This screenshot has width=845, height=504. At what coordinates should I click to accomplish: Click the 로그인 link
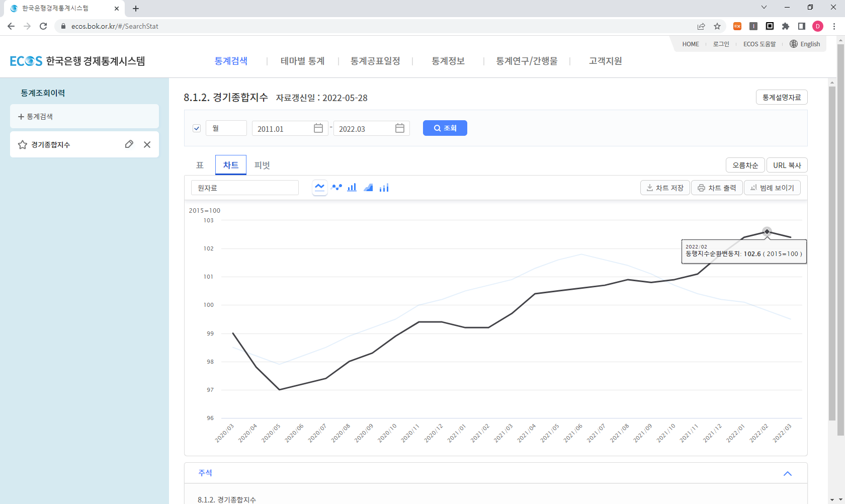[721, 44]
